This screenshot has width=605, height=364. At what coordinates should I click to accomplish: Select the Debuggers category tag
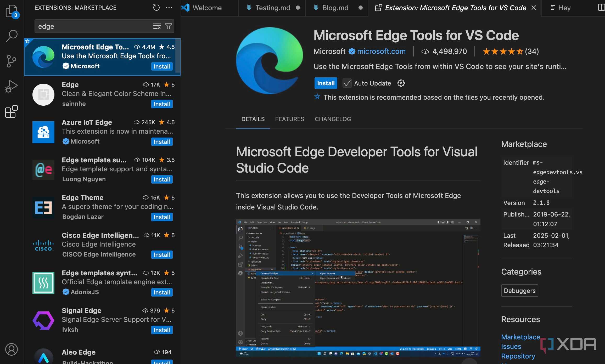[x=520, y=291]
